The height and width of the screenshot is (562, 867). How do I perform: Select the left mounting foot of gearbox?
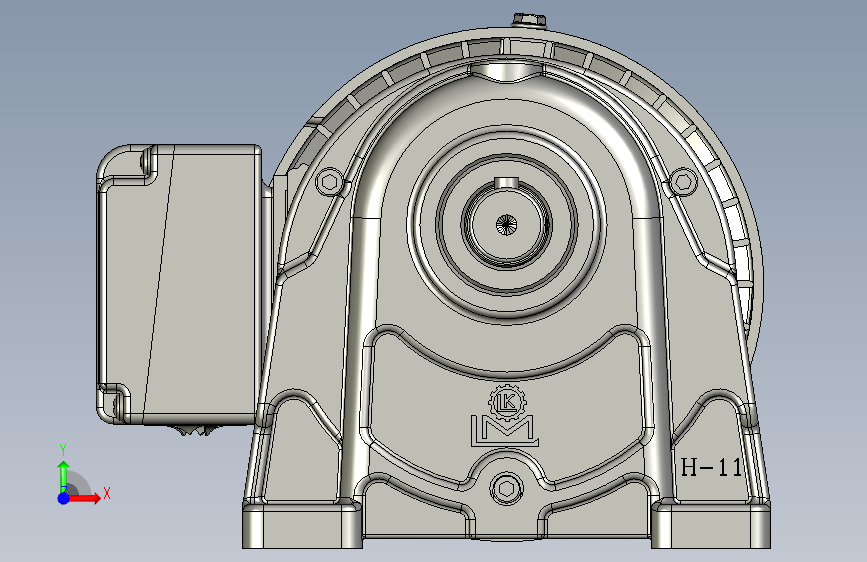(x=302, y=524)
